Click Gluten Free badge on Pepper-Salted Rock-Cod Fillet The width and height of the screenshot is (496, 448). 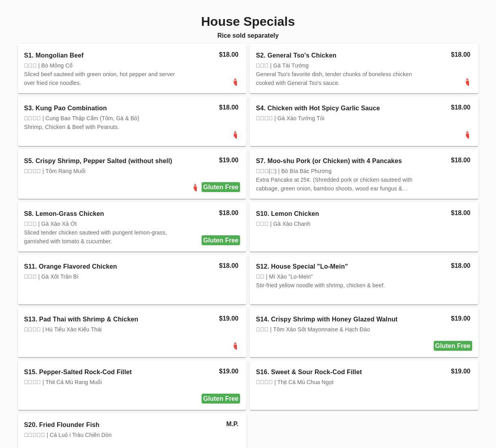tap(221, 398)
